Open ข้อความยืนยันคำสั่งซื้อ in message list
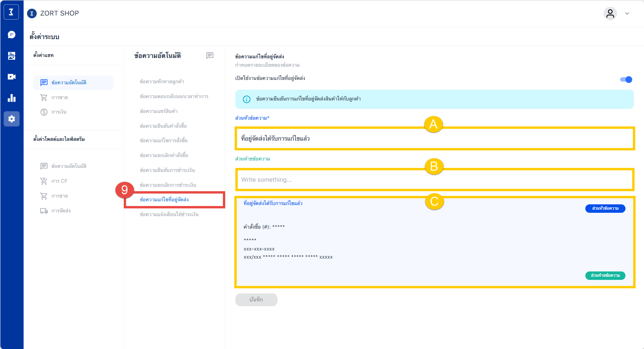Screen dimensions: 644x349 (163, 126)
